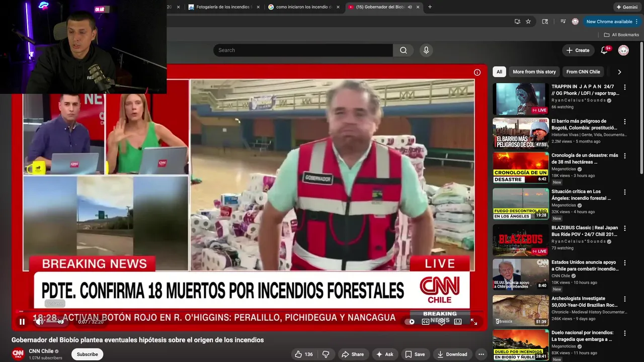The height and width of the screenshot is (362, 644).
Task: Open Chrome profile avatar in toolbar
Action: pos(575,22)
